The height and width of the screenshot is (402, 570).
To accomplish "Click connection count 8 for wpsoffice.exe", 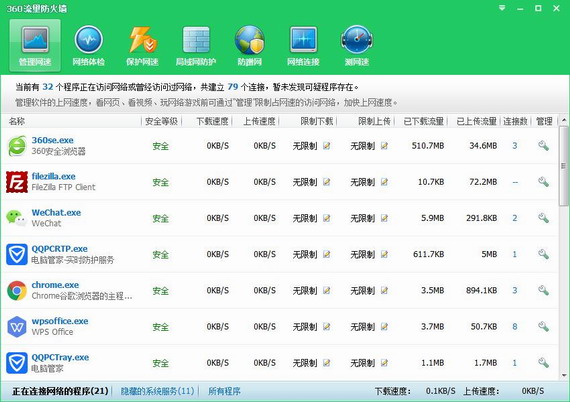I will point(515,326).
